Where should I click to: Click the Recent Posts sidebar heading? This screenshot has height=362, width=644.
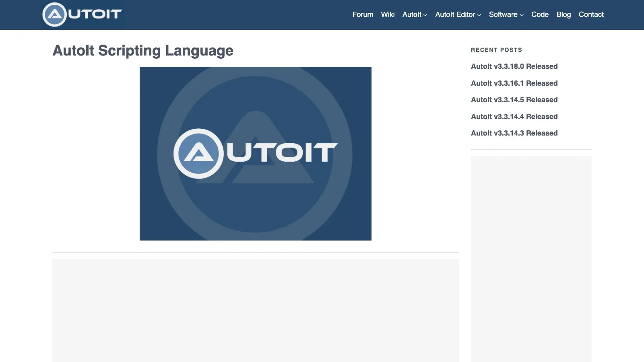[496, 50]
